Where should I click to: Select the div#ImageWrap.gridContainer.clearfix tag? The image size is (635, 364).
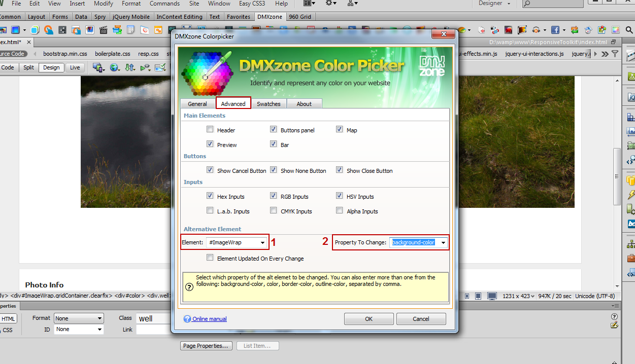pos(60,296)
